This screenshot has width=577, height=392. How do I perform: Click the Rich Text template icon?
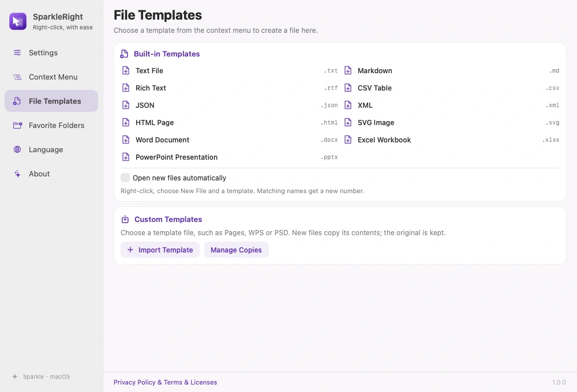[126, 88]
